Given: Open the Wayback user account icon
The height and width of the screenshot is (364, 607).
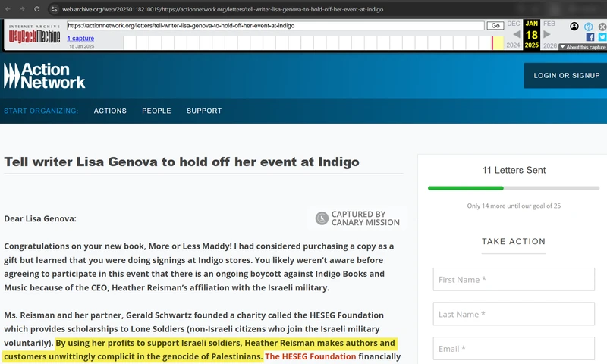Looking at the screenshot, I should pos(574,26).
